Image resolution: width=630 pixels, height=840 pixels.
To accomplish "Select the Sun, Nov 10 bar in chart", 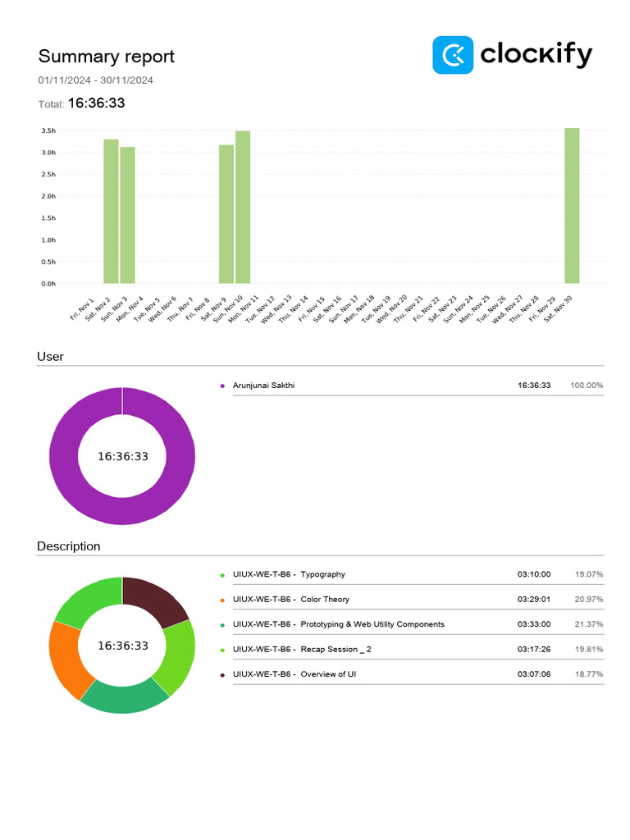I will [243, 207].
